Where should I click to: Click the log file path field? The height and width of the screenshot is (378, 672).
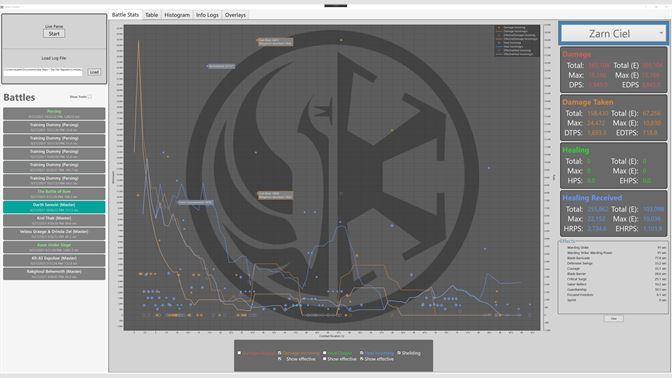pos(43,72)
